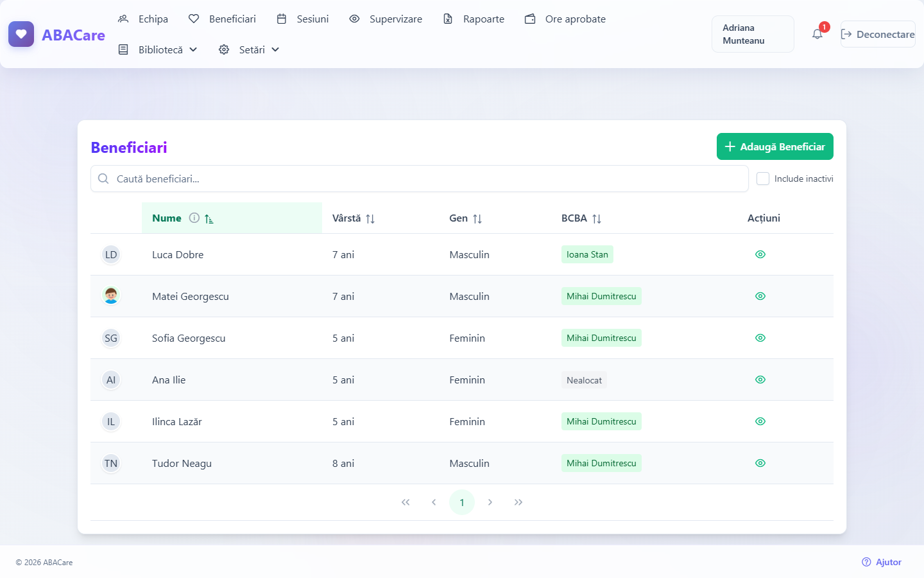Click the name Ilinca Lazăr
The image size is (924, 578).
[x=177, y=422]
